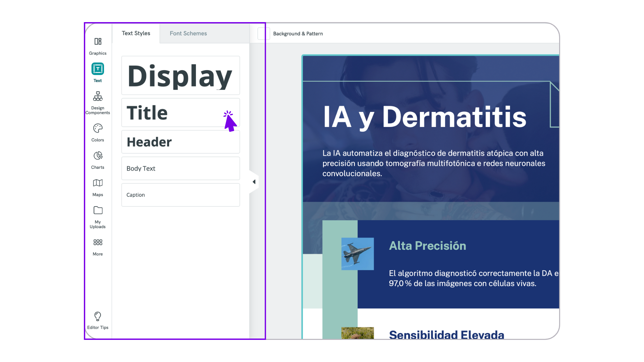Collapse the side panel with arrow
This screenshot has width=644, height=362.
coord(254,182)
